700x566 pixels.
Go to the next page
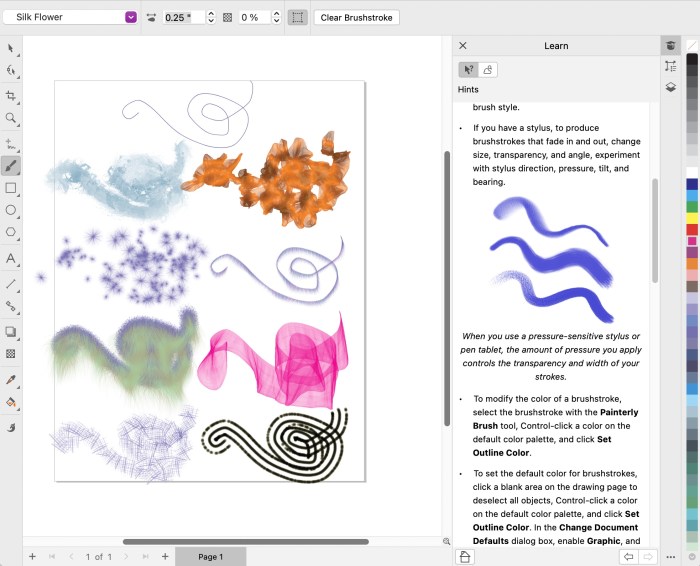pos(126,557)
